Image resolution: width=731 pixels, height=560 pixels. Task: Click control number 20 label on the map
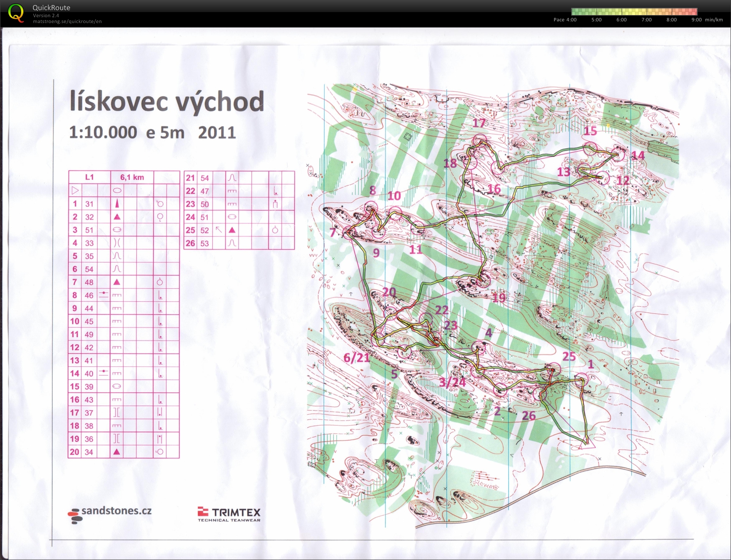[389, 292]
